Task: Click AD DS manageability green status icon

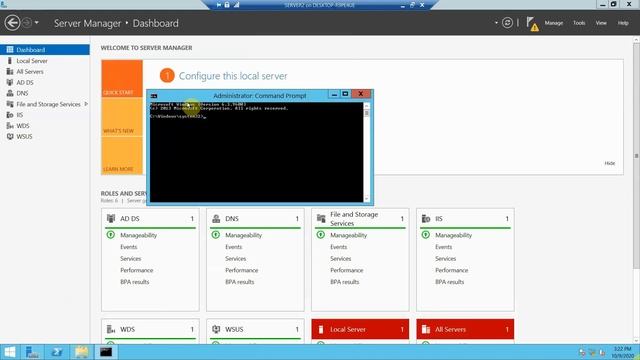Action: [x=111, y=235]
